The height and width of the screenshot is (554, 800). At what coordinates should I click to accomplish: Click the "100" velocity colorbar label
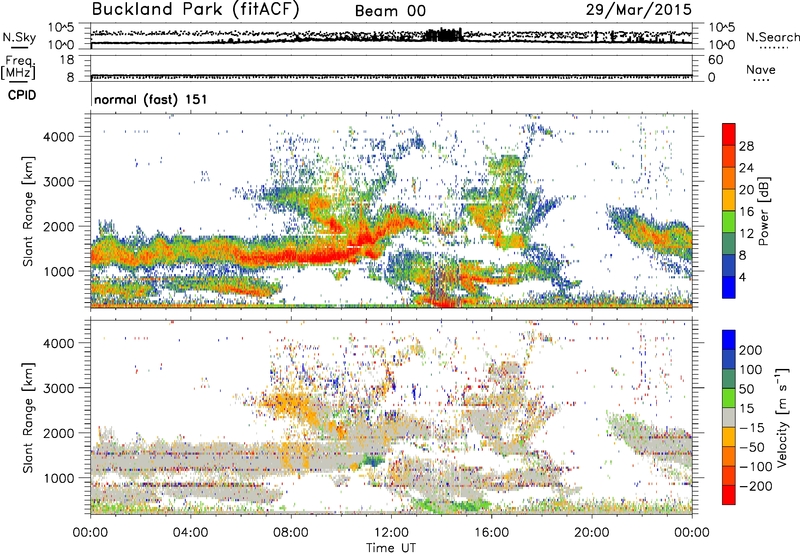(x=751, y=370)
